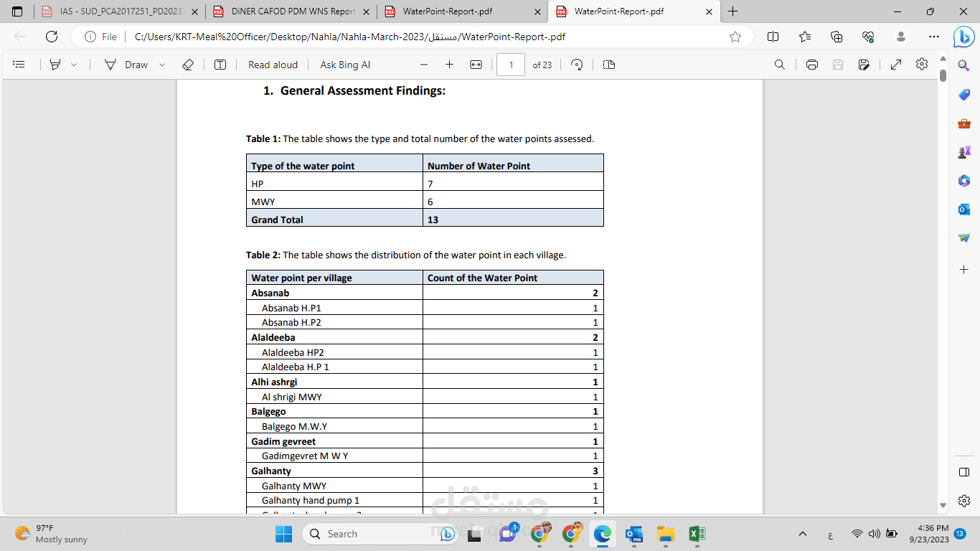Open Microsoft 365 in sidebar
Screen dimensions: 980x551
pos(964,181)
